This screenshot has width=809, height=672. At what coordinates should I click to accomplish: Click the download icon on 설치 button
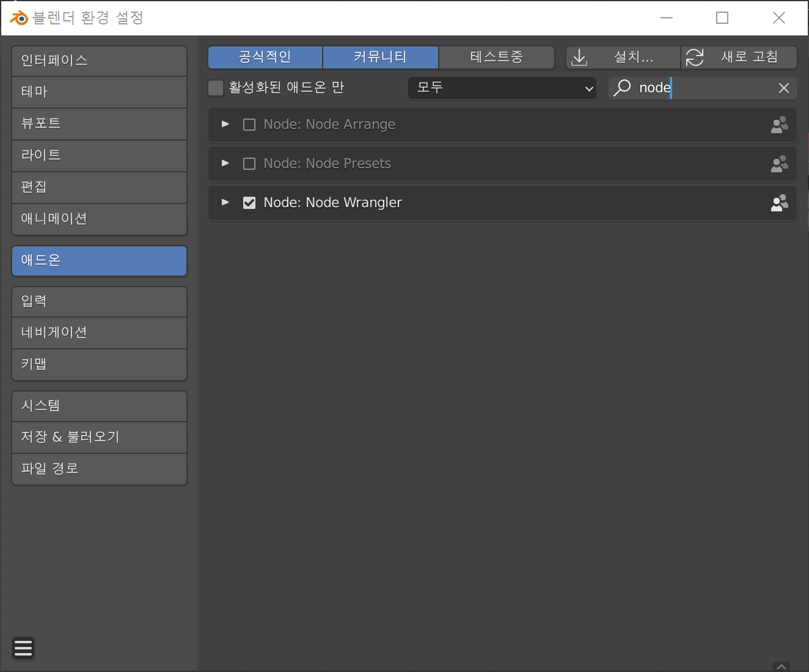click(x=579, y=57)
